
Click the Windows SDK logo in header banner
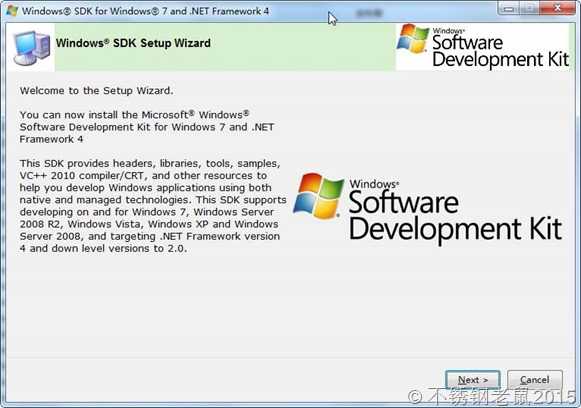[x=482, y=46]
